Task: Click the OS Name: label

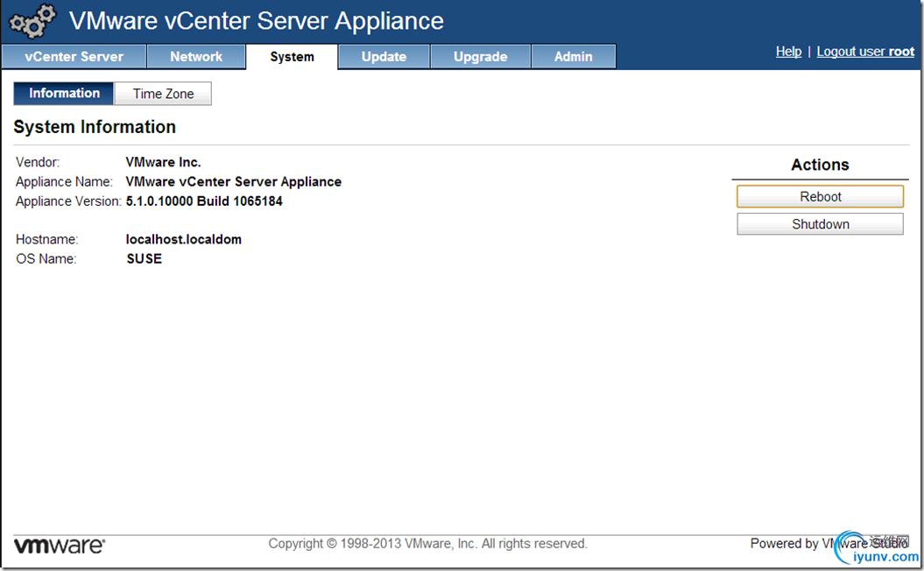Action: [x=46, y=258]
